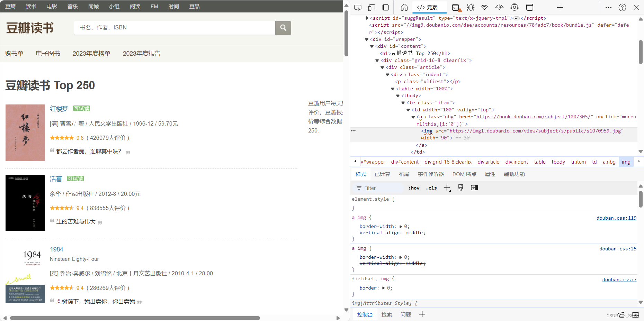Open douban.css:119 source link
This screenshot has width=644, height=321.
(x=616, y=218)
